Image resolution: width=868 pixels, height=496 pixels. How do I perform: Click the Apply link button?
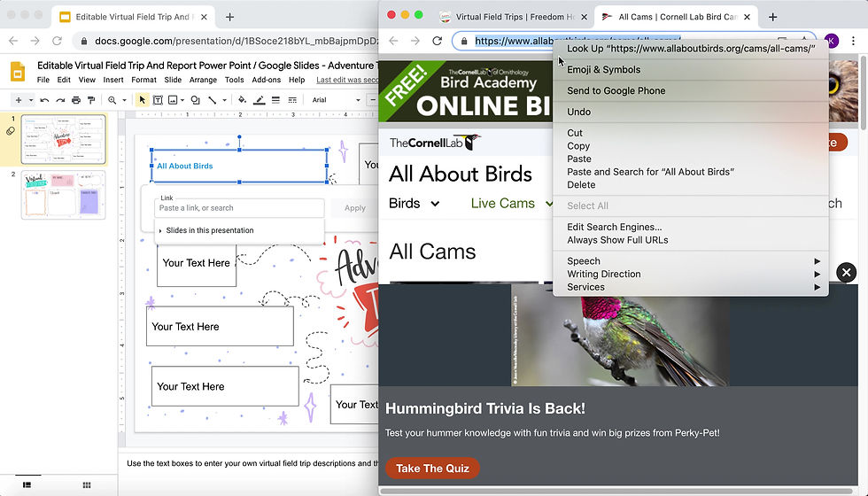(355, 208)
